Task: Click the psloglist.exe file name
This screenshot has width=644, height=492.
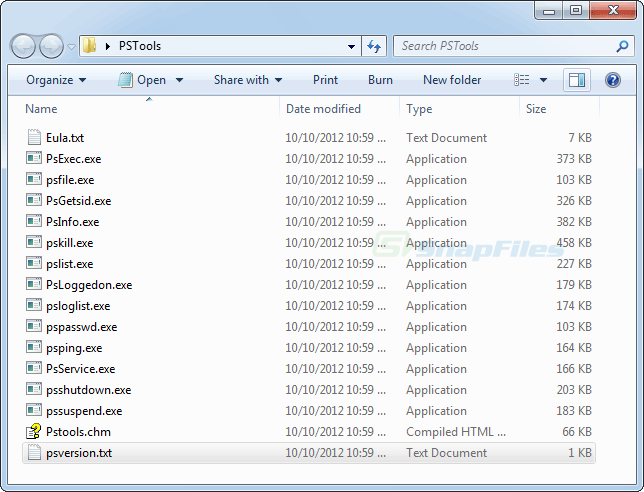Action: click(x=78, y=306)
